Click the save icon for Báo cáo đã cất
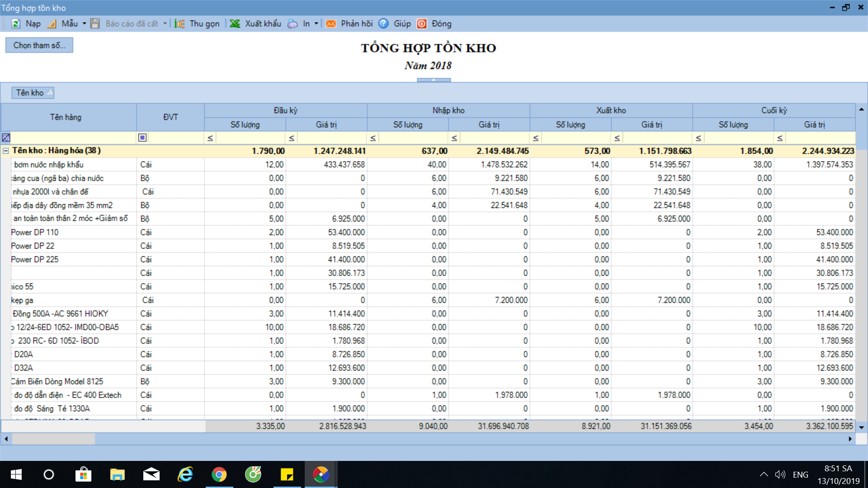Screen dimensions: 868x488 click(x=95, y=24)
